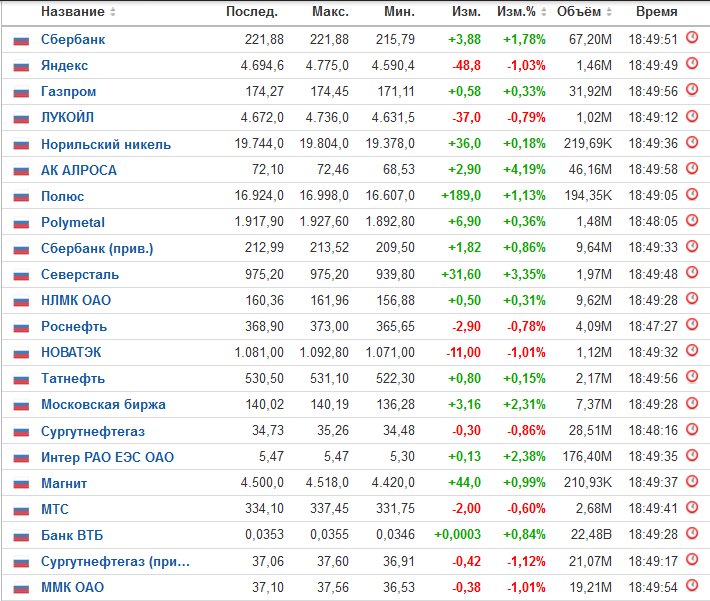
Task: Click the Мин. column header
Action: coord(399,12)
